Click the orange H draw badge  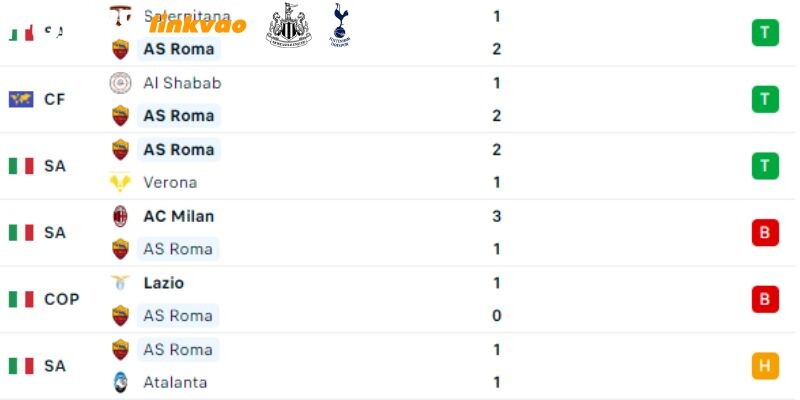click(x=765, y=366)
